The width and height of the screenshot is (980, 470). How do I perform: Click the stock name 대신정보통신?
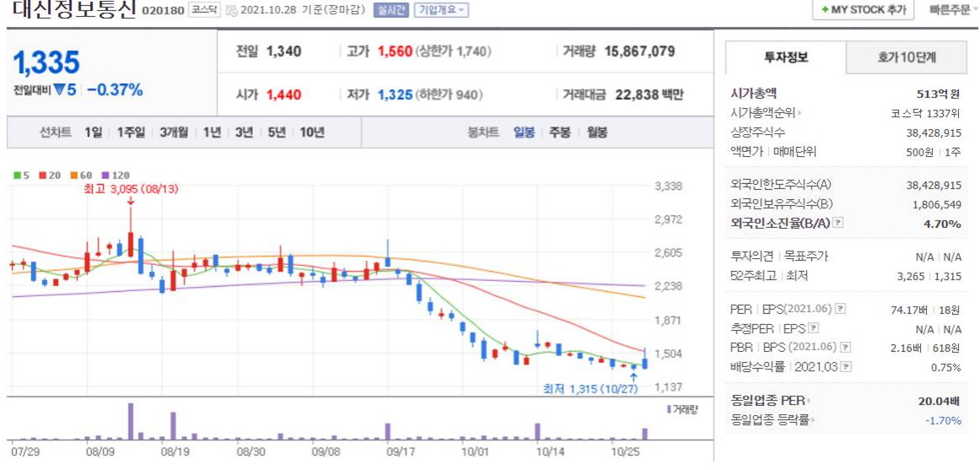tap(73, 11)
